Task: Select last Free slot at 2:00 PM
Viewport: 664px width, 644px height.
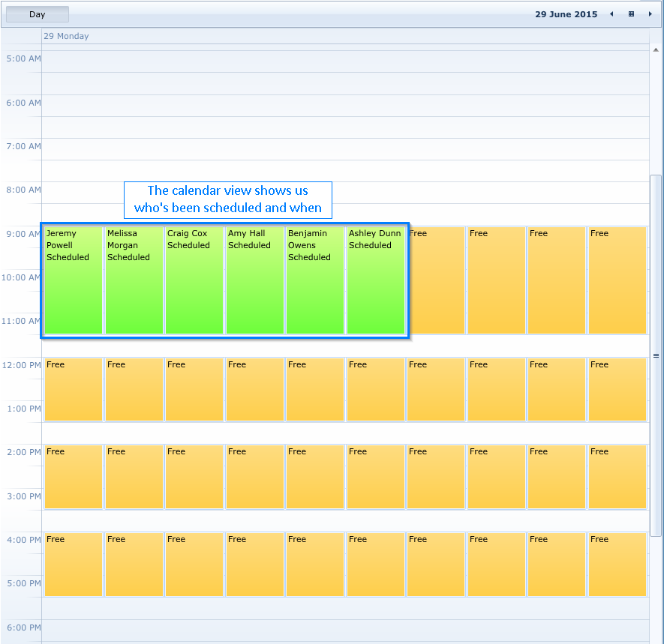Action: coord(617,477)
